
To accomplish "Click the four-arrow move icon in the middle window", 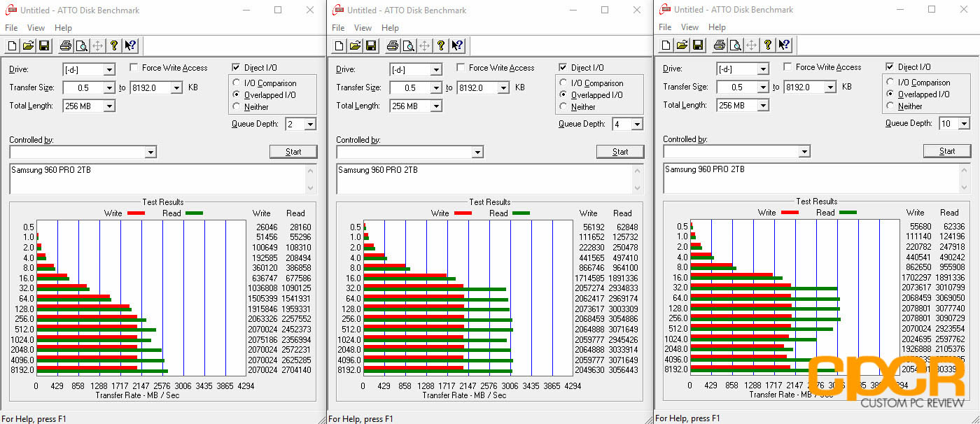I will (424, 46).
